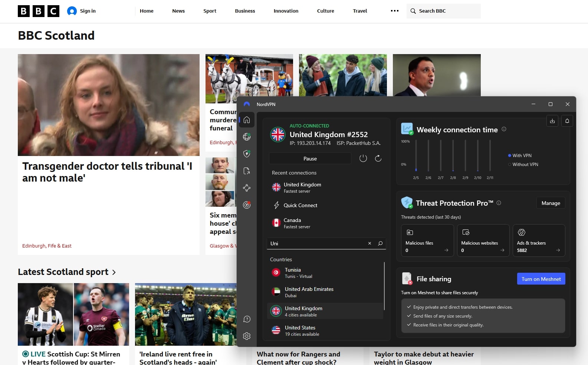This screenshot has height=365, width=588.
Task: Select Quick Connect in recent connections
Action: point(326,205)
